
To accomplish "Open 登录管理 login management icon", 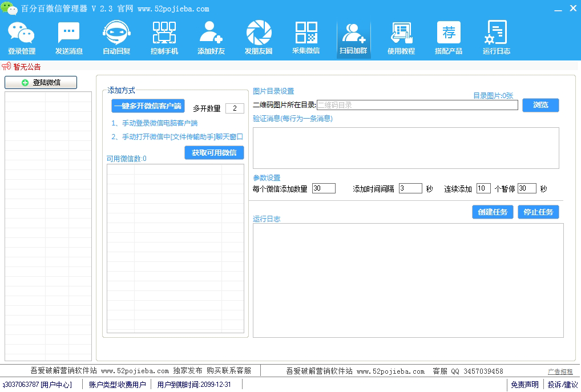I will [x=22, y=38].
